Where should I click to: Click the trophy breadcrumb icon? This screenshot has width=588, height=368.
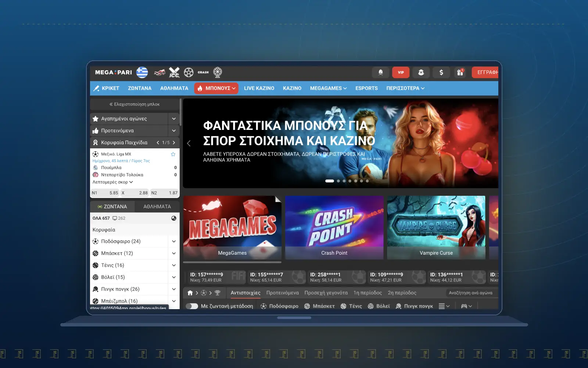[218, 293]
